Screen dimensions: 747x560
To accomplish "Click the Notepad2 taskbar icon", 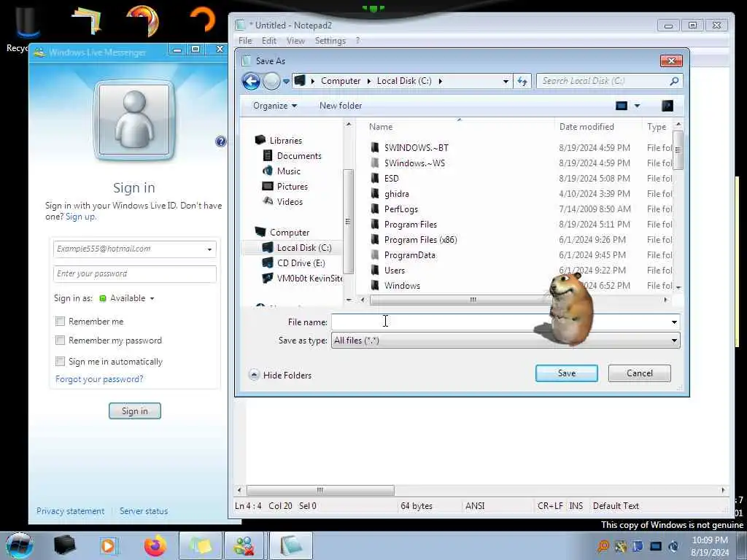I will click(291, 545).
